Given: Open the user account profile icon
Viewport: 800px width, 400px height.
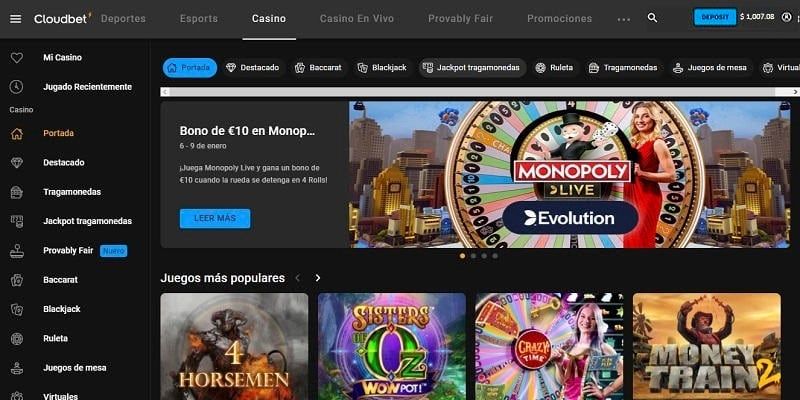Looking at the screenshot, I should click(x=787, y=17).
